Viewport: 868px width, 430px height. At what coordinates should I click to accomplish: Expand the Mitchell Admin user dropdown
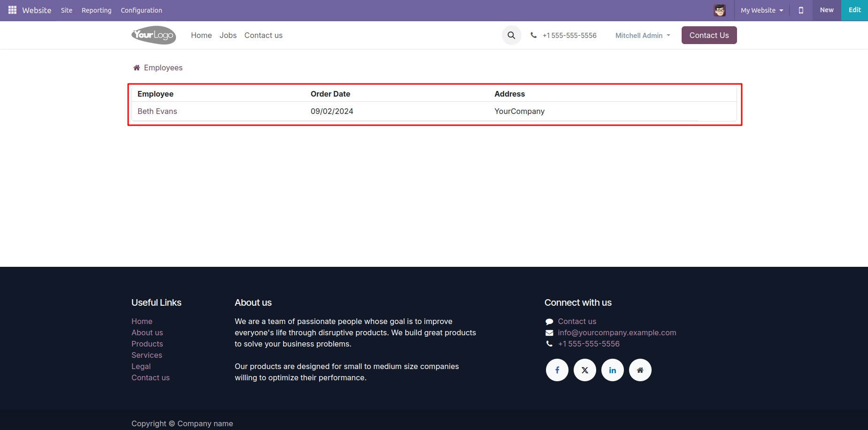coord(642,36)
